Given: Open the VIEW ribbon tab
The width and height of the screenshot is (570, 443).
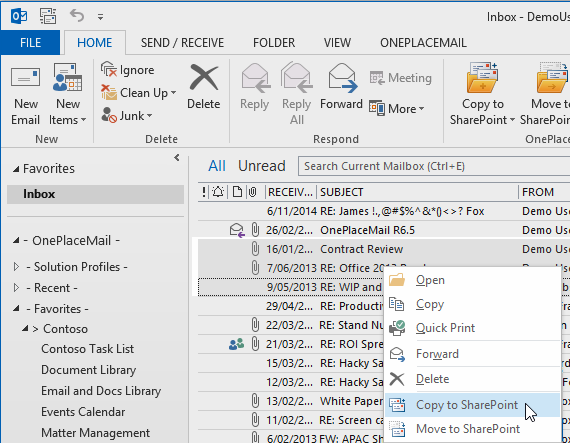Looking at the screenshot, I should [x=337, y=43].
